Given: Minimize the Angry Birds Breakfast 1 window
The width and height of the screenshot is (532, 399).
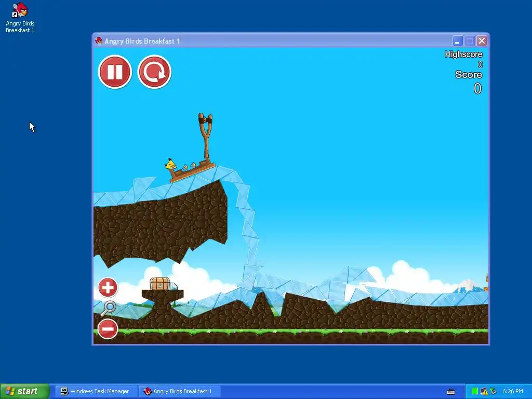Looking at the screenshot, I should coord(457,41).
